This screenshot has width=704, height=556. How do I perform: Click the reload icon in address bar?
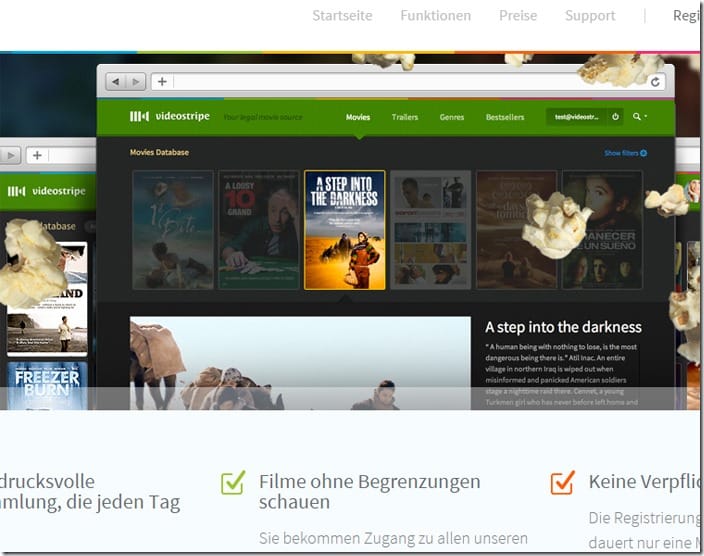655,82
